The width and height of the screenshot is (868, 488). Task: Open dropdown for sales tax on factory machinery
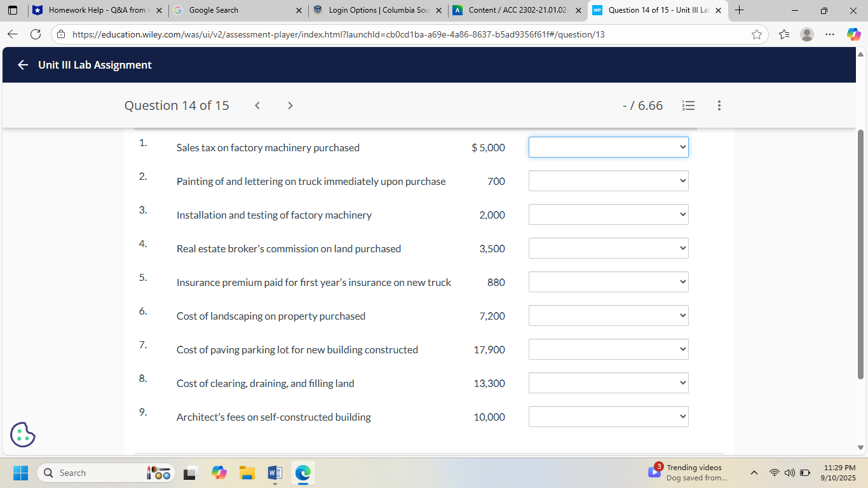[609, 147]
